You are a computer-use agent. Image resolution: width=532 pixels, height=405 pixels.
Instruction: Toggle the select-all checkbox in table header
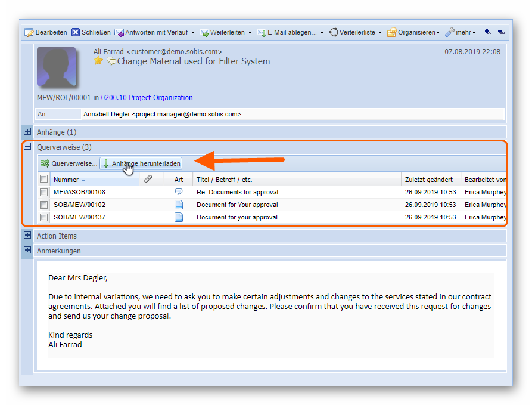[x=43, y=180]
